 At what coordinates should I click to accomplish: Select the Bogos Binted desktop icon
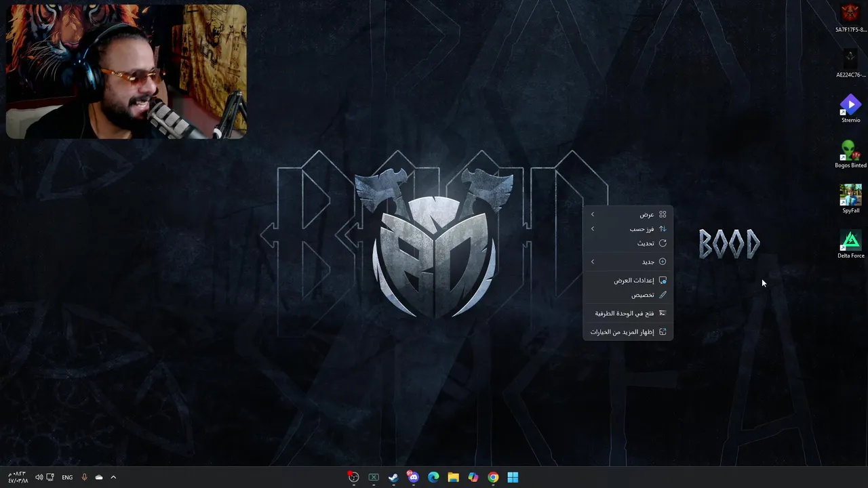pos(850,154)
